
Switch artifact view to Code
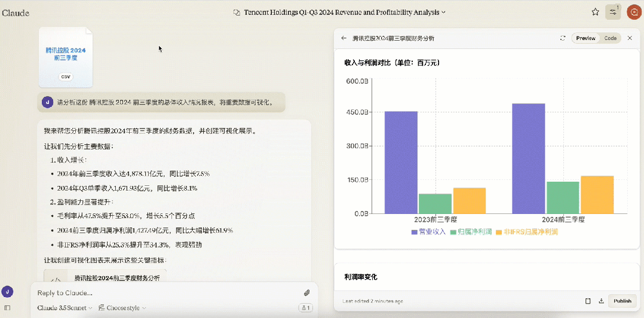click(611, 38)
